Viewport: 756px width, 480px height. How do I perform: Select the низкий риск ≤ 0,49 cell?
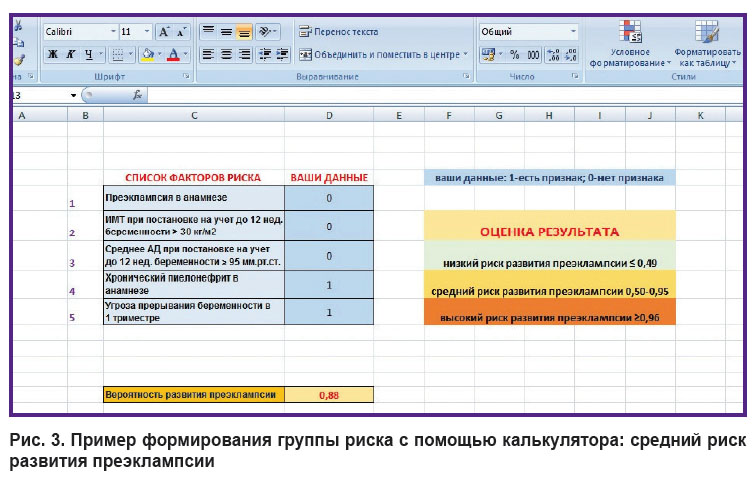click(x=550, y=255)
